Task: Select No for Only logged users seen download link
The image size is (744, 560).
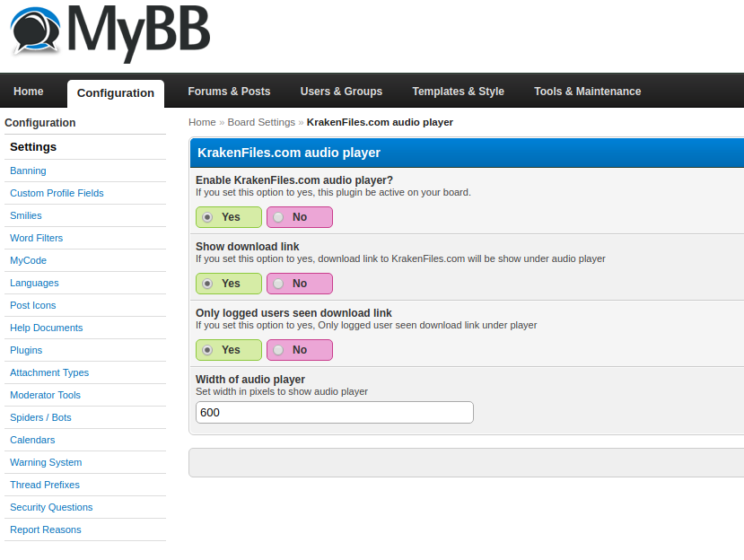Action: coord(300,350)
